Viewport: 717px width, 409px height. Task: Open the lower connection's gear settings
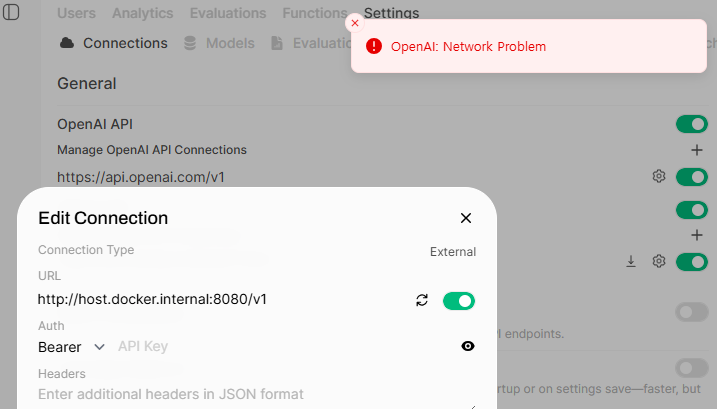point(658,261)
